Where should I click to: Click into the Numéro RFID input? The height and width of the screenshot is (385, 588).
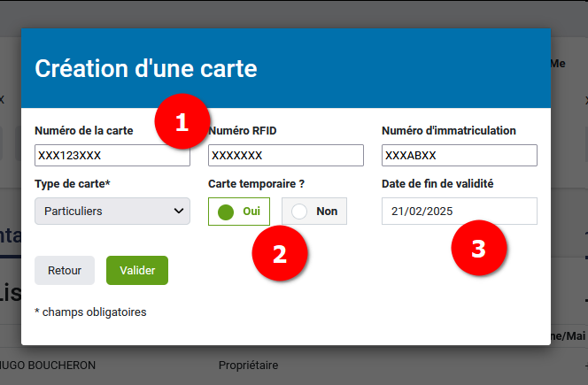(x=286, y=156)
